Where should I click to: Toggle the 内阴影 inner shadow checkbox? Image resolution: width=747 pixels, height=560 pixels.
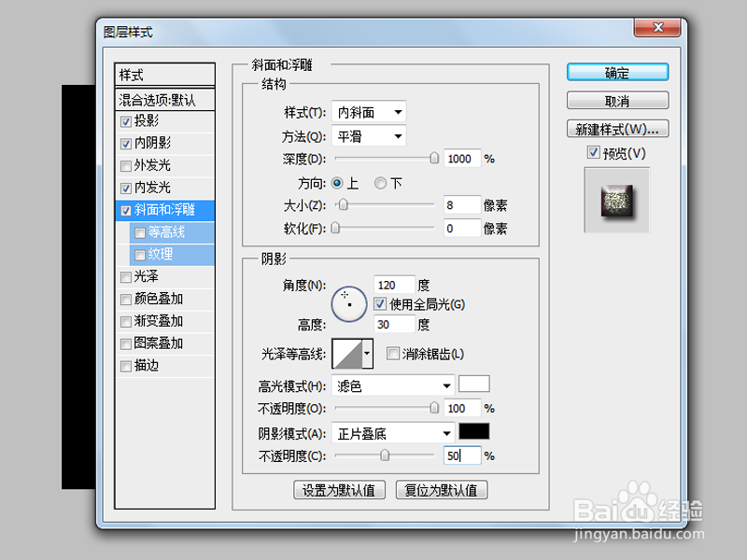(x=126, y=144)
